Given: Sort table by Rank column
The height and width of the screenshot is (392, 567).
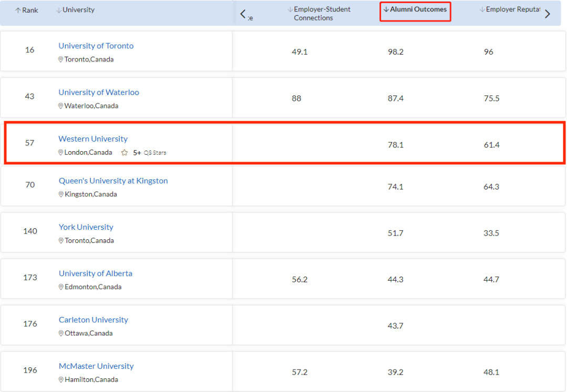Looking at the screenshot, I should [x=26, y=10].
